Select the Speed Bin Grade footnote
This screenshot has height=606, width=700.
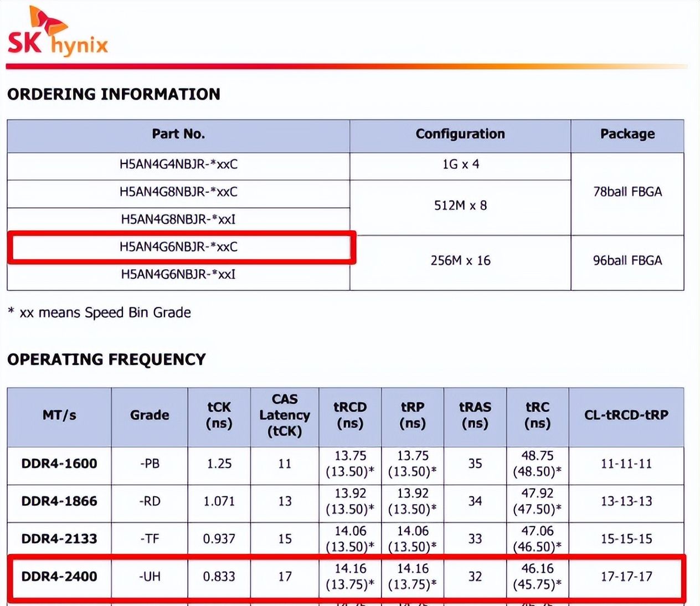coord(99,313)
